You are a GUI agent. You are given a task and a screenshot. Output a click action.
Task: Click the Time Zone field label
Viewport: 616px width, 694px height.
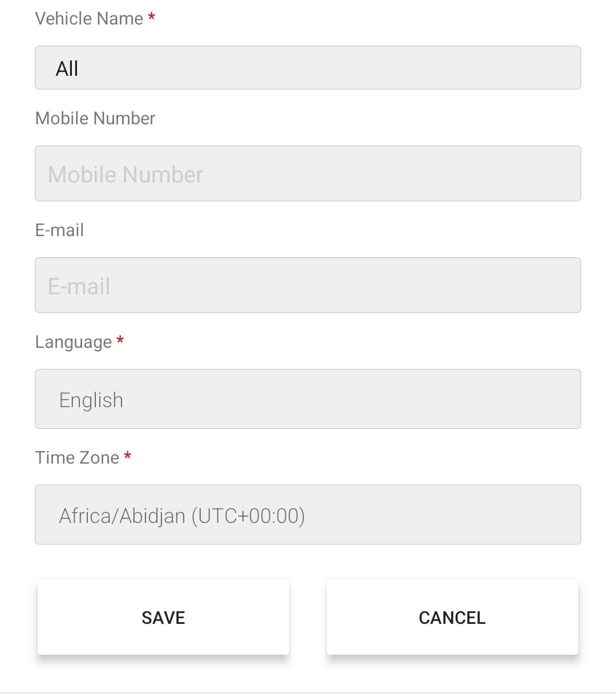coord(77,458)
